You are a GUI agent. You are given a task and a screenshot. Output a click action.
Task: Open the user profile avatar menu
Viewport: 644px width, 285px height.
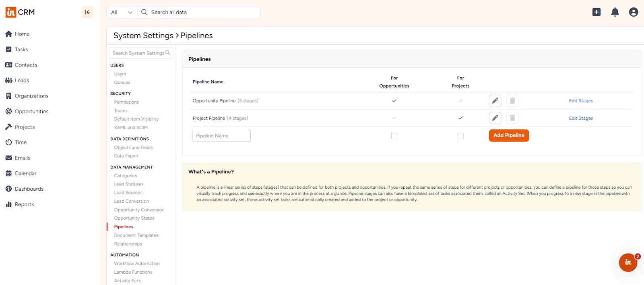[x=634, y=12]
